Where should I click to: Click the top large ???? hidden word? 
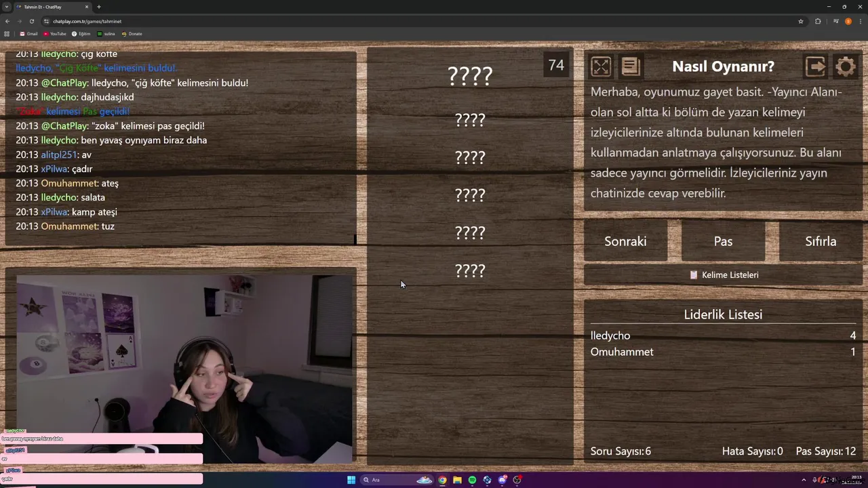(x=470, y=76)
